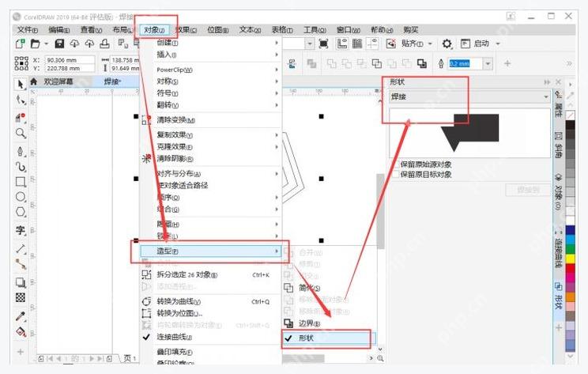This screenshot has height=374, width=588.
Task: Toggle show guidelines icon
Action: tap(372, 43)
